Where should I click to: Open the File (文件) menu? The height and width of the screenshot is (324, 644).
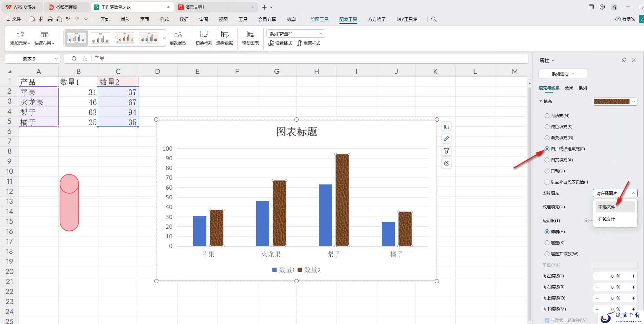coord(14,19)
